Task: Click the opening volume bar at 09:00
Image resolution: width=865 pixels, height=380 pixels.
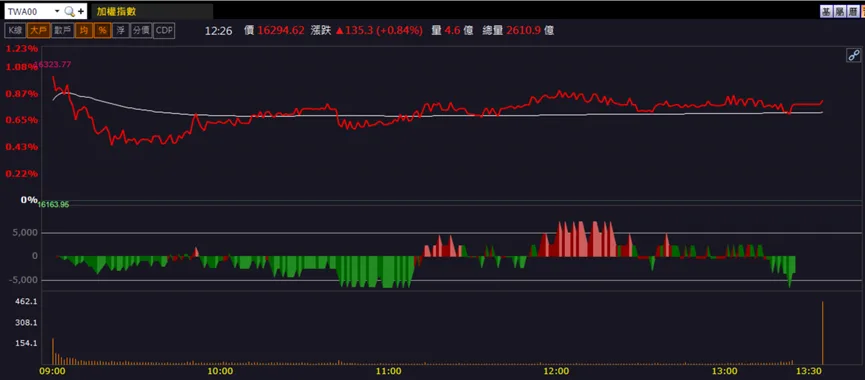Action: 53,351
